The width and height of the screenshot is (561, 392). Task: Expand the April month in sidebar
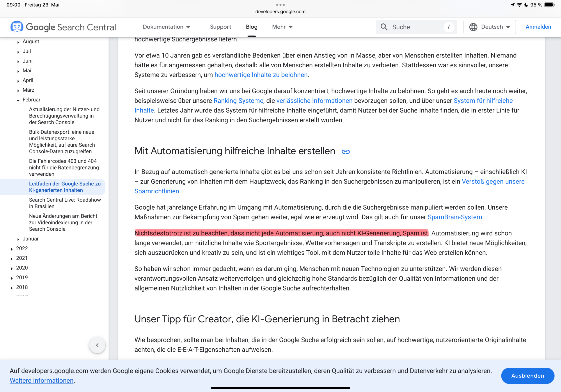click(18, 81)
